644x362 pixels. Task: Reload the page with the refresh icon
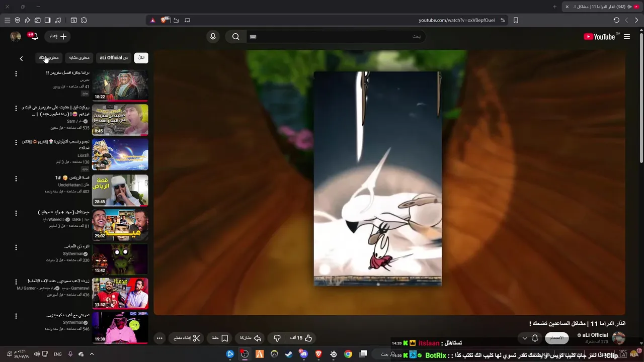[616, 20]
